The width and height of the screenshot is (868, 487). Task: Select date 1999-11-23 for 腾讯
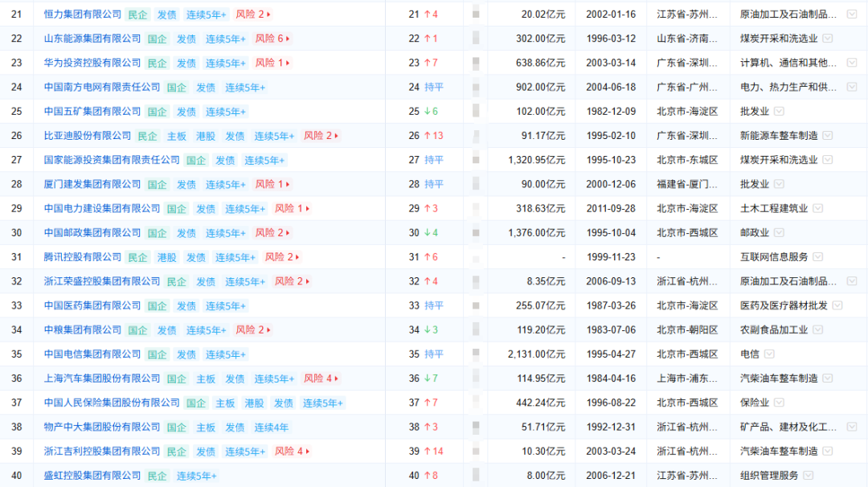click(x=611, y=257)
